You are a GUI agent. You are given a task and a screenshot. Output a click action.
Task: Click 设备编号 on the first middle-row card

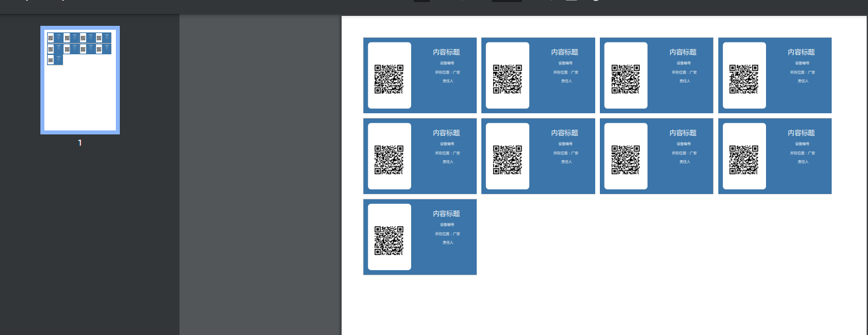click(x=447, y=144)
